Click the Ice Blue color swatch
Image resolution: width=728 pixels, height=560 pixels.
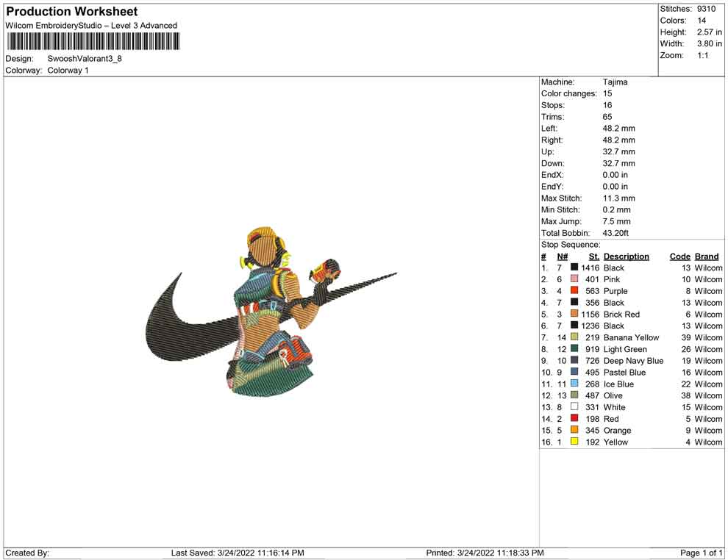coord(574,383)
